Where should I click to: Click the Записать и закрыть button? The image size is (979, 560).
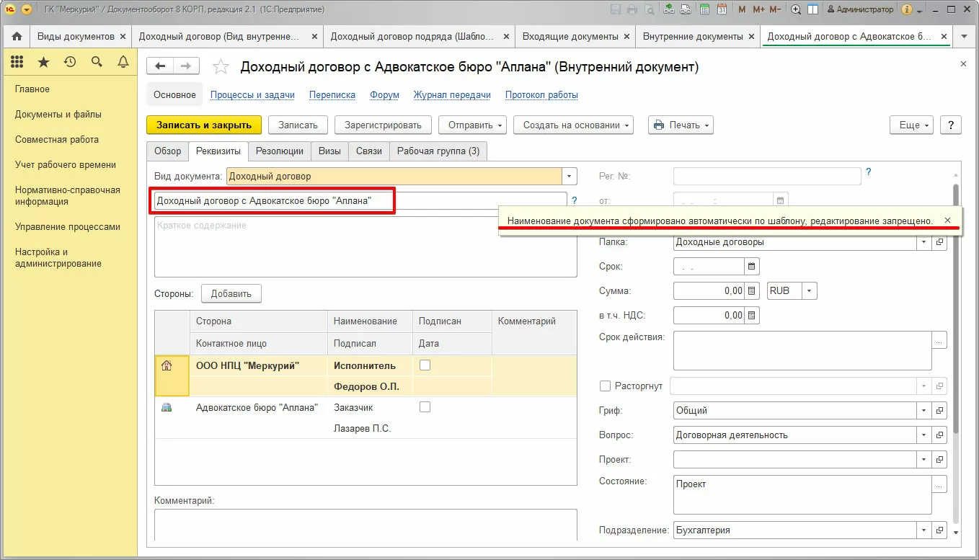(x=204, y=125)
